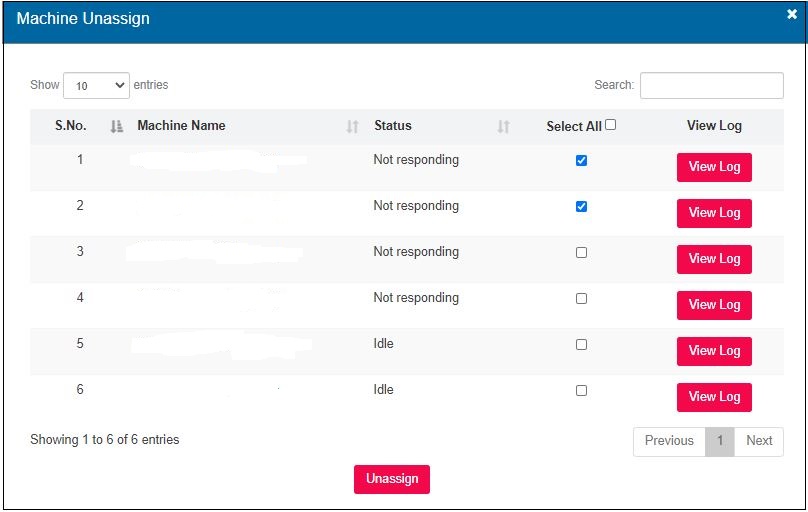This screenshot has width=808, height=512.
Task: Enable the checkbox for idle row 5
Action: click(581, 344)
